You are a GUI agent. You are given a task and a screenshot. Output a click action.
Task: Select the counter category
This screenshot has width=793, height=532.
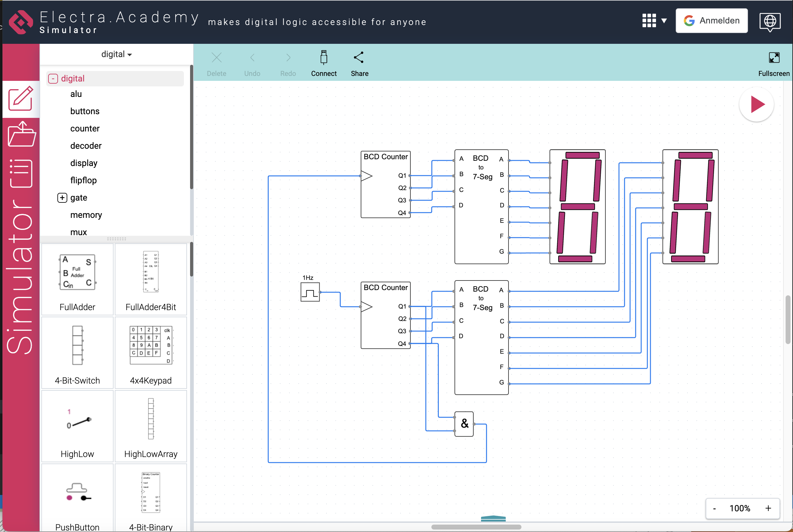85,129
